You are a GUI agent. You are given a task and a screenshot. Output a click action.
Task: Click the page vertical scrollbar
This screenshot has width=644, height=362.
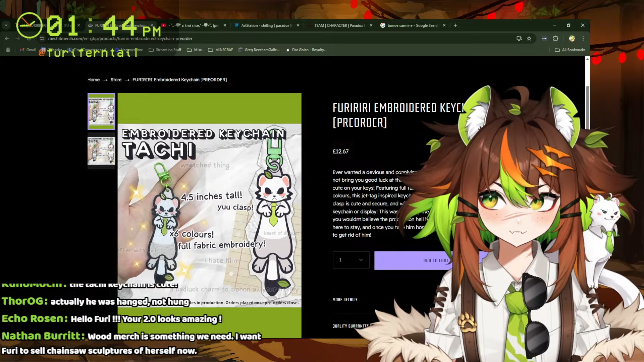coord(587,107)
